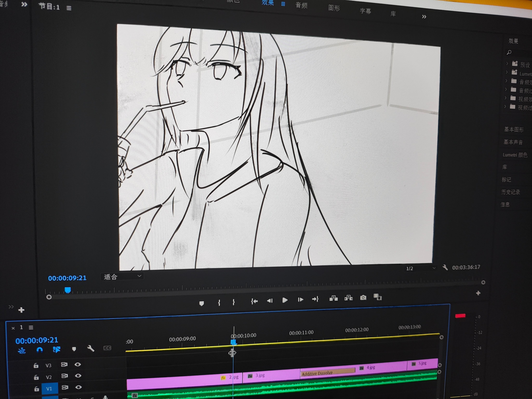Switch to the 图形 workspace tab
This screenshot has width=532, height=399.
(x=334, y=8)
